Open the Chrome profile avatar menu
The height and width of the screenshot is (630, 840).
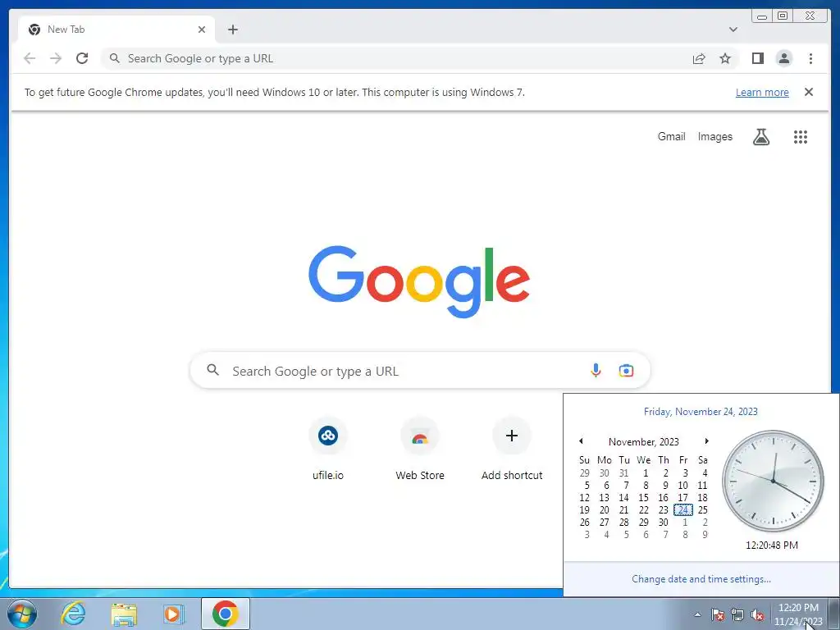783,58
